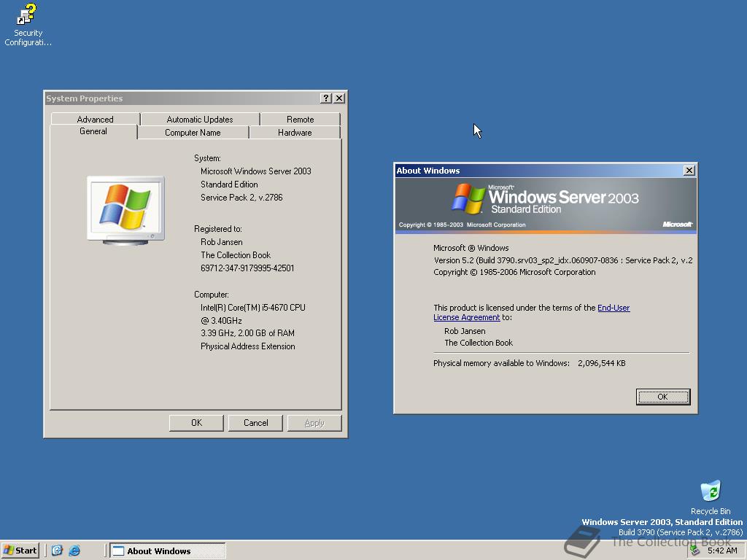Click 'Copyright © 1985-2006 Microsoft Corporation' line

point(514,272)
